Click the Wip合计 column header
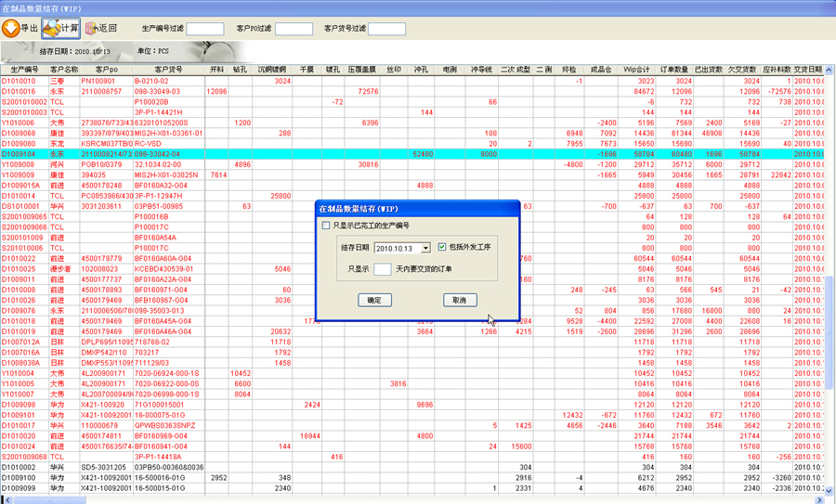 [637, 70]
